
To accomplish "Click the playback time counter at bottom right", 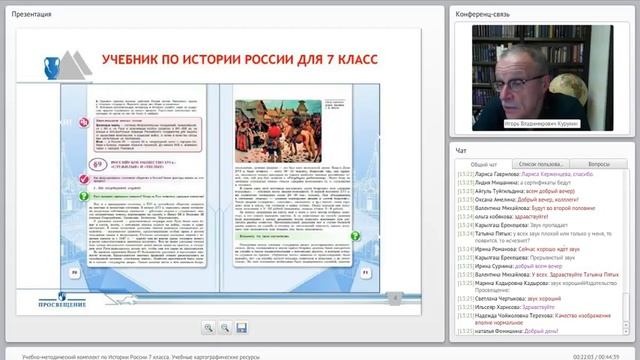I will (596, 357).
